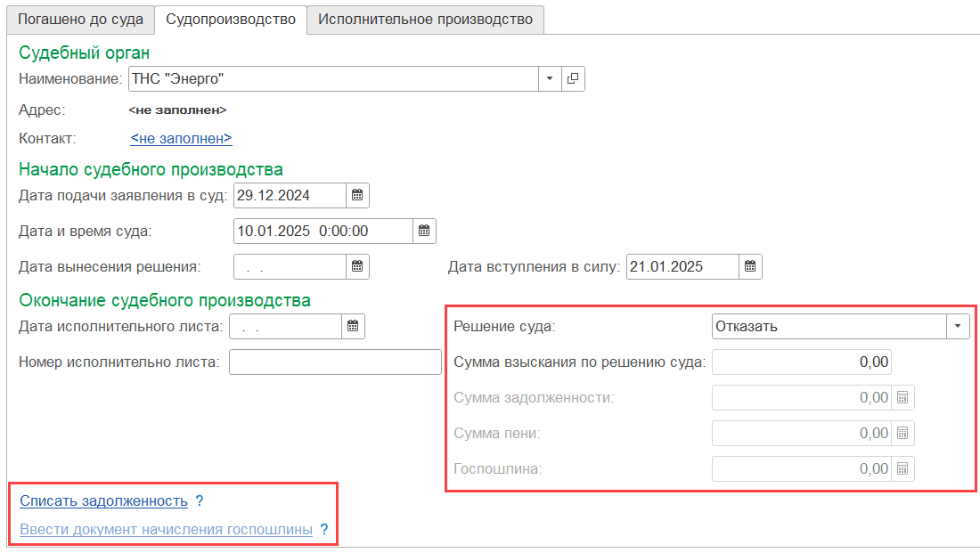The height and width of the screenshot is (553, 980).
Task: Click the "Номер исполнительно листа" input field
Action: [x=334, y=362]
